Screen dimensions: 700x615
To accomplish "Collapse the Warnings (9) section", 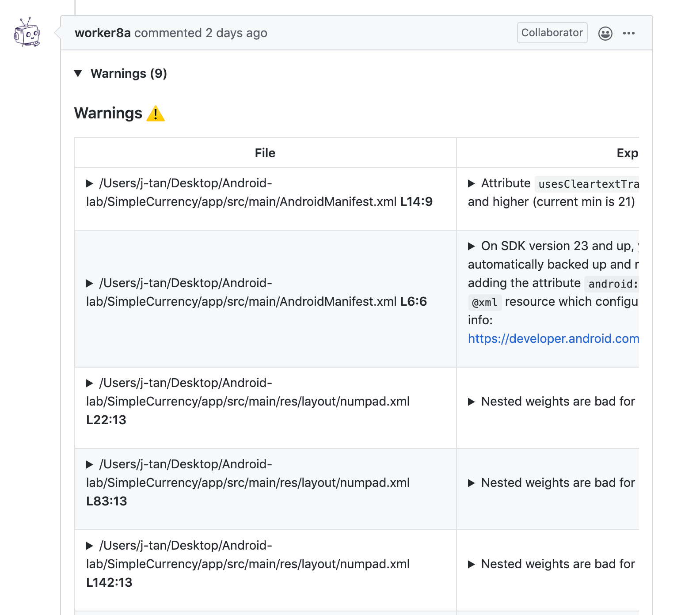I will click(x=79, y=73).
